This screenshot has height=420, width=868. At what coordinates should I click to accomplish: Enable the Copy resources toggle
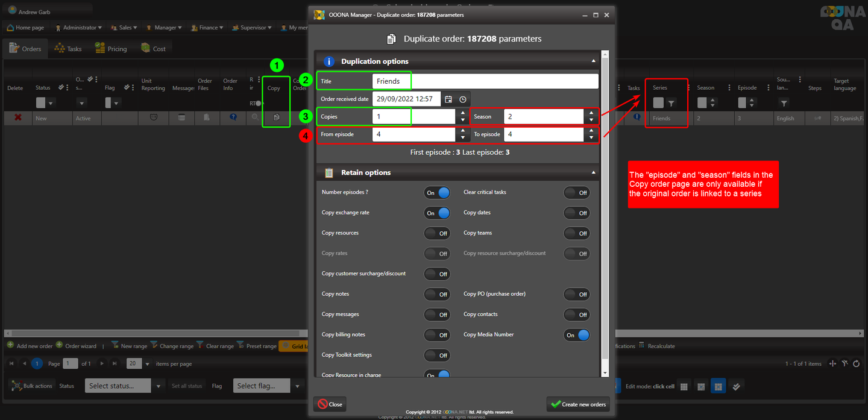pos(437,233)
